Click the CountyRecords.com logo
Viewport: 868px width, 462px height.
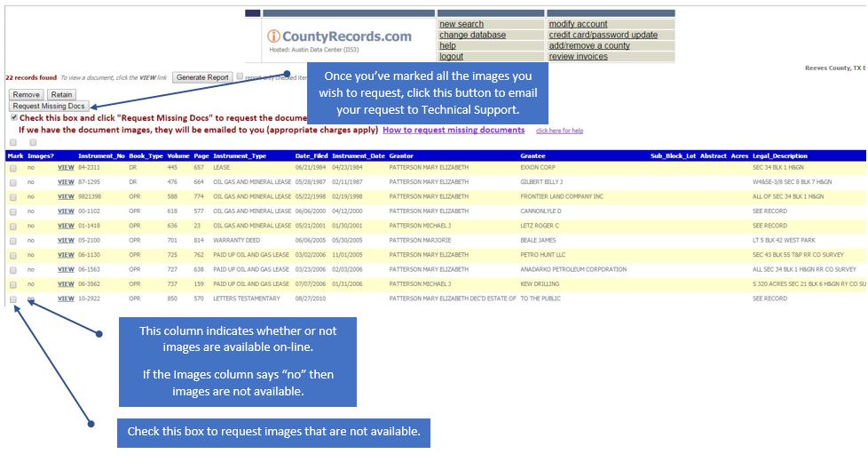coord(340,37)
